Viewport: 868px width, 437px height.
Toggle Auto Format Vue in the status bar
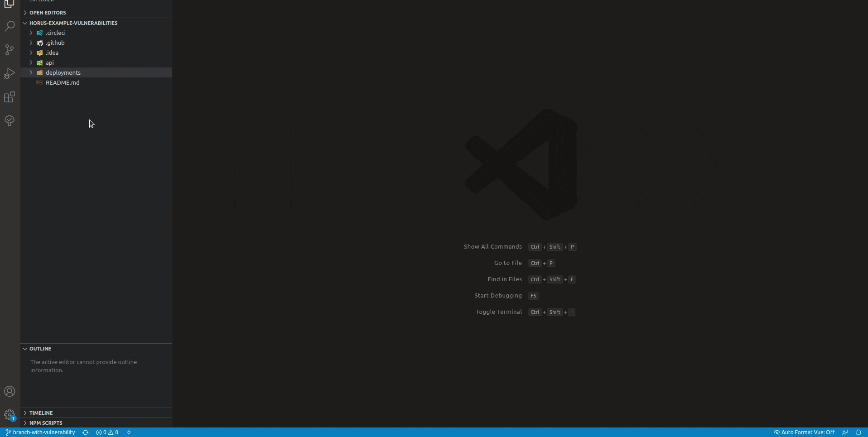tap(805, 432)
